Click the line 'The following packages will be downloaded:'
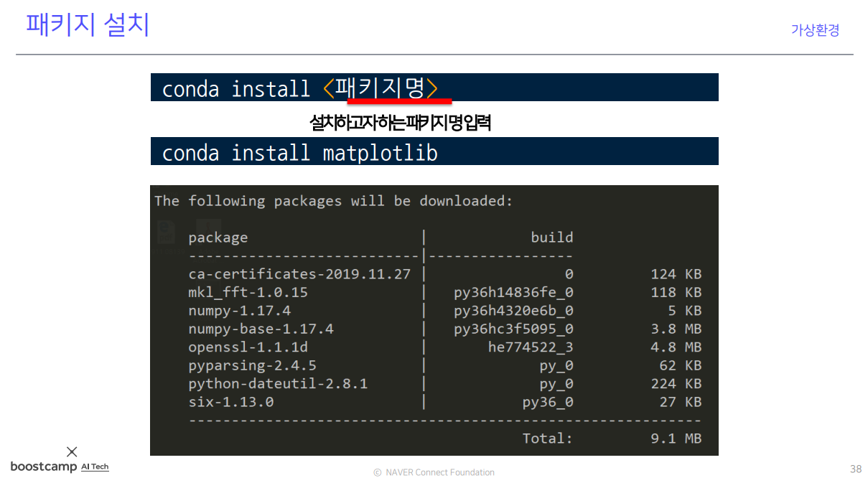868x483 pixels. tap(334, 201)
